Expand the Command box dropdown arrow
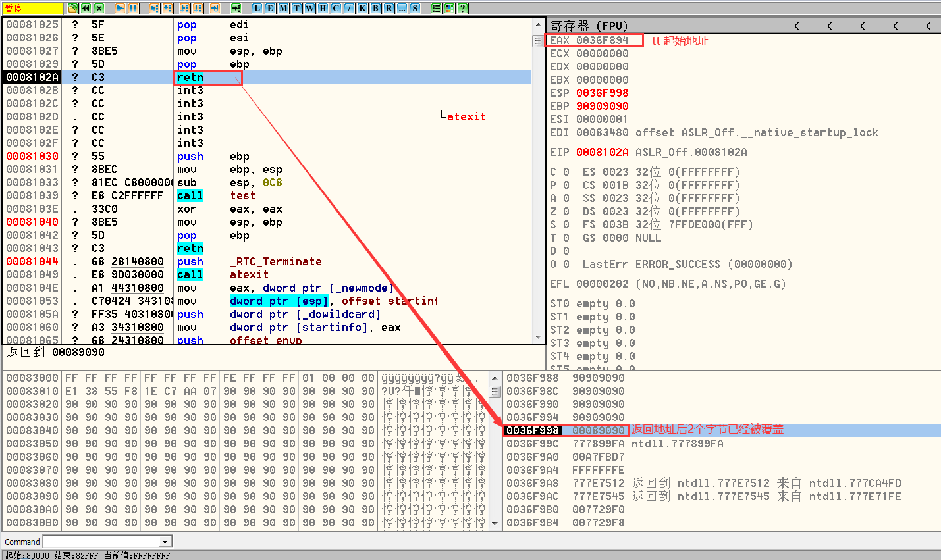The image size is (941, 560). coord(165,542)
